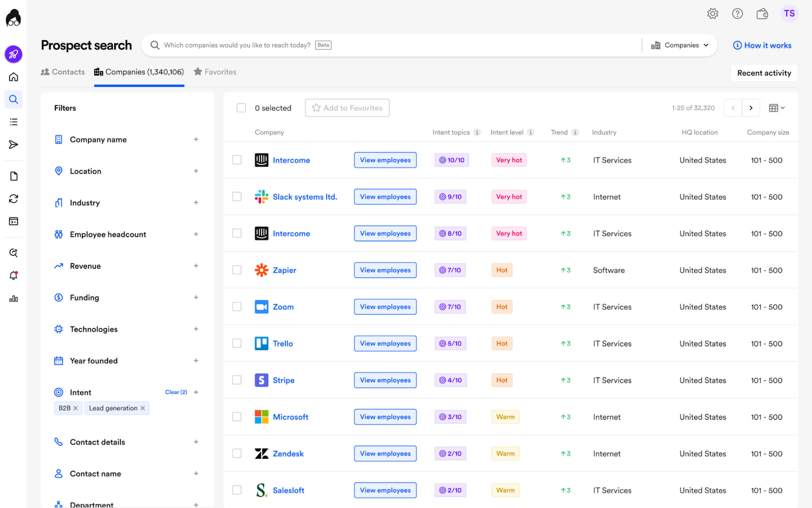Check the select-all checkbox above the list
This screenshot has height=508, width=812.
(x=241, y=108)
